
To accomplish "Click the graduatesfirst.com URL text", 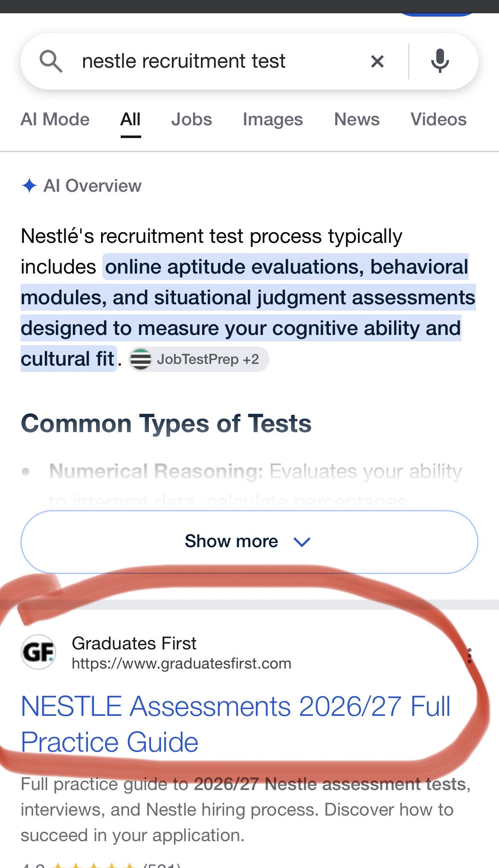I will [x=181, y=663].
